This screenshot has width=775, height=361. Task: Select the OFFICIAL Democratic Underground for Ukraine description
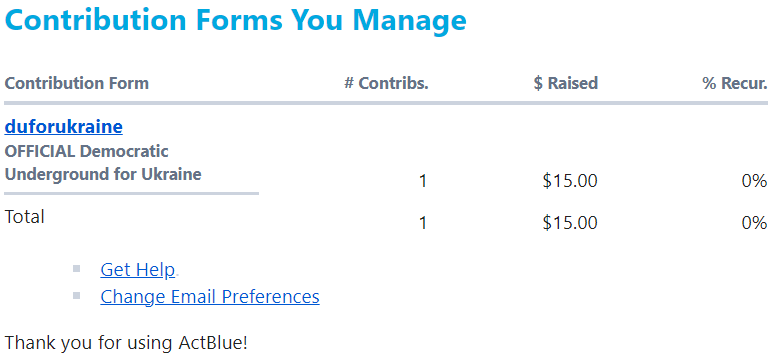point(103,163)
